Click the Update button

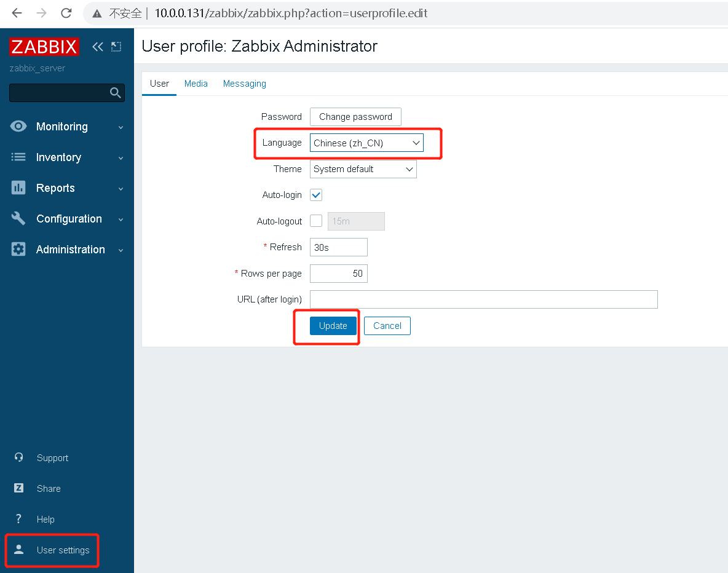(x=333, y=325)
